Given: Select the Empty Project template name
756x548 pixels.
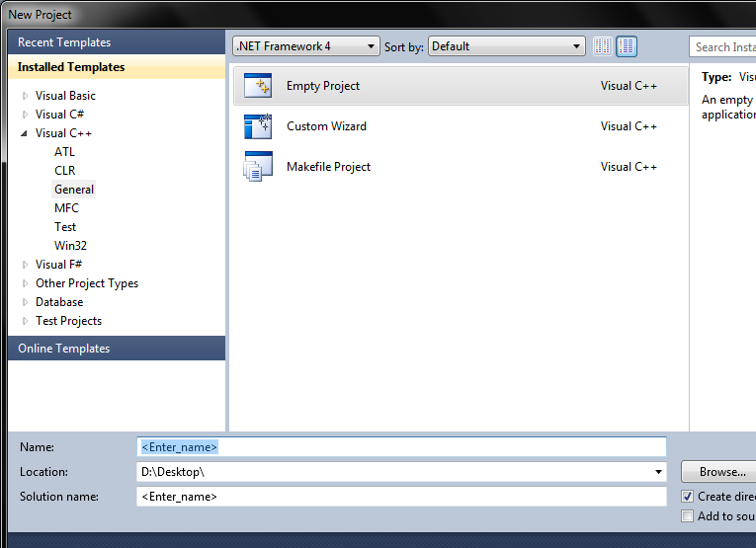Looking at the screenshot, I should tap(323, 86).
